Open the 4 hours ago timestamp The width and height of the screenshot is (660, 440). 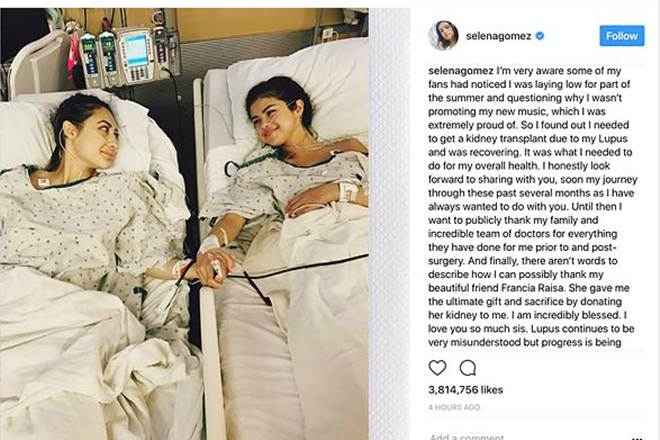(454, 407)
